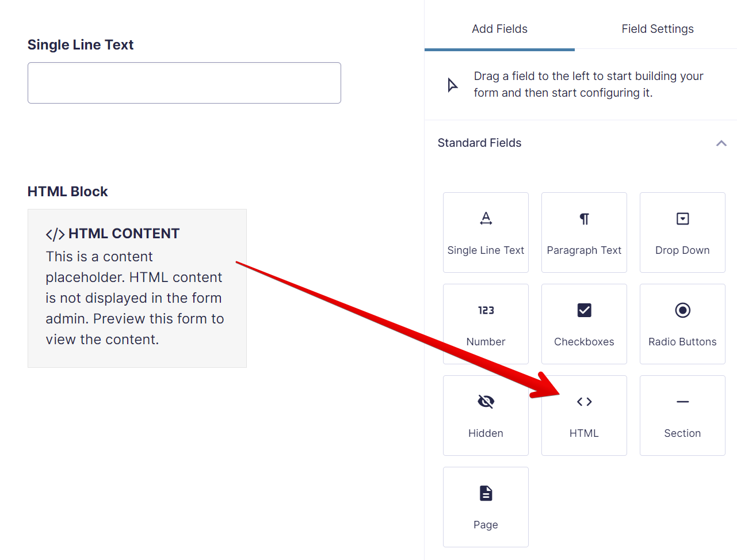Click inside the Single Line Text input

click(x=184, y=83)
